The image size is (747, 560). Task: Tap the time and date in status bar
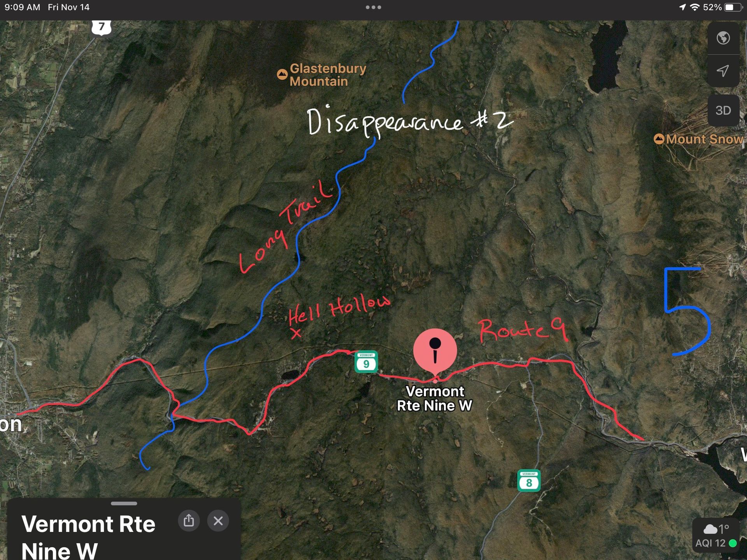(47, 7)
